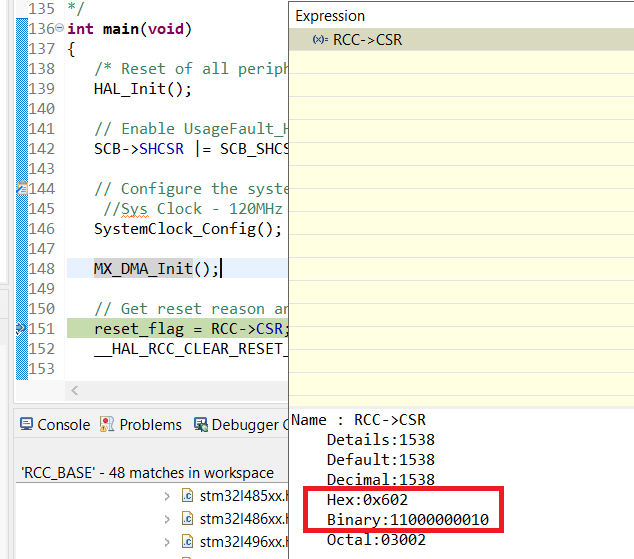Viewport: 634px width, 559px height.
Task: Click the Debugger Console tab icon
Action: click(201, 425)
